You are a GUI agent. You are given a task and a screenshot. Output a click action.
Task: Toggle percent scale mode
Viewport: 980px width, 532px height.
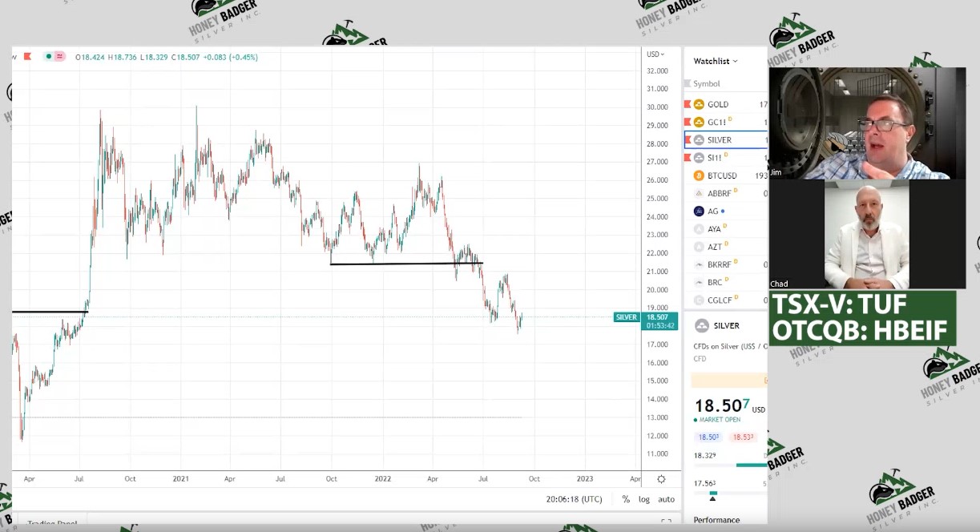(626, 499)
